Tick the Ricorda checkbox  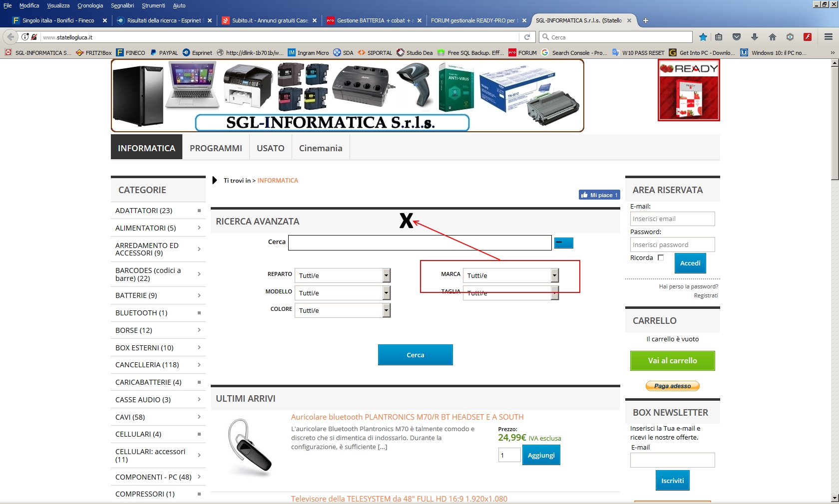(661, 257)
